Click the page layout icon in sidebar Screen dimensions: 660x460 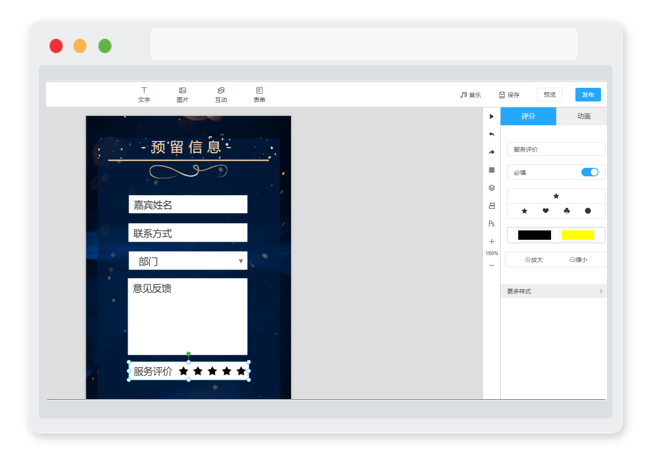pos(491,206)
